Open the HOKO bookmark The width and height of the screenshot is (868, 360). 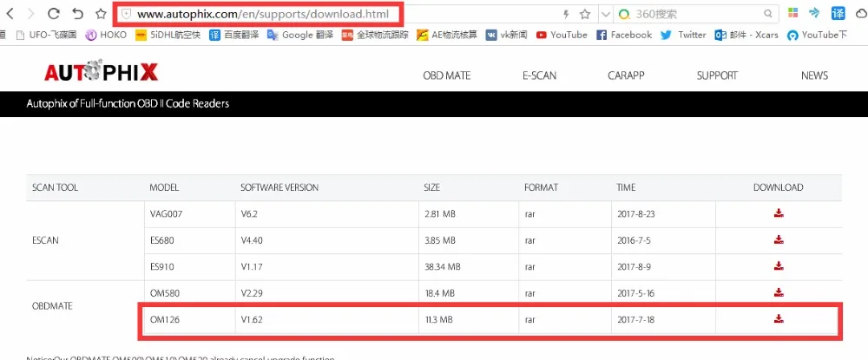[x=106, y=35]
